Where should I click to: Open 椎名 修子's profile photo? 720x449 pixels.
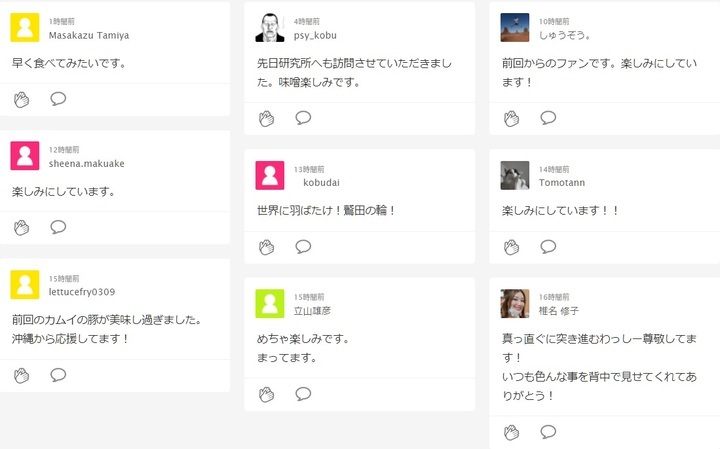point(515,304)
